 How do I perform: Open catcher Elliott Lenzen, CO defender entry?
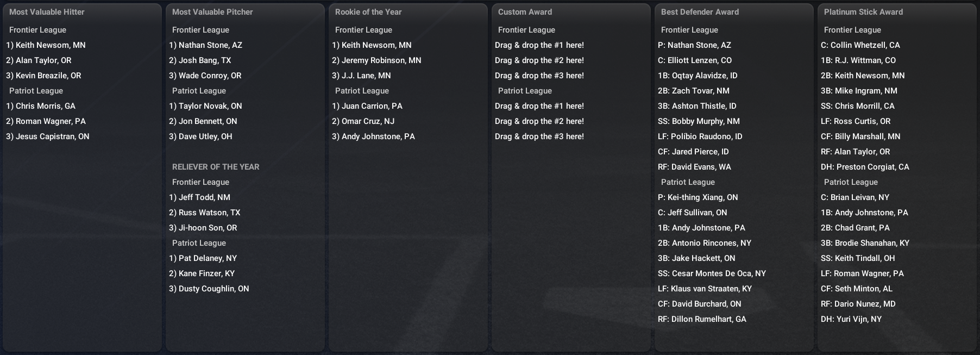699,60
